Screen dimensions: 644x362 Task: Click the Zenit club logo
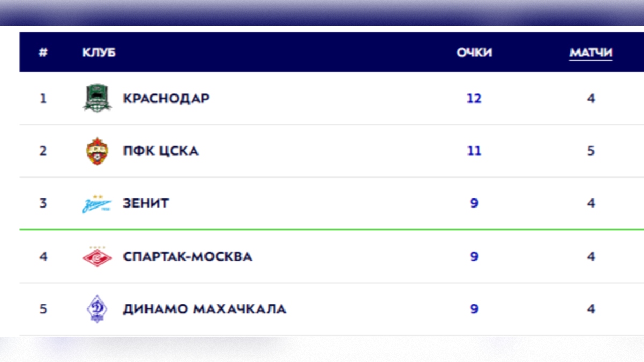97,204
